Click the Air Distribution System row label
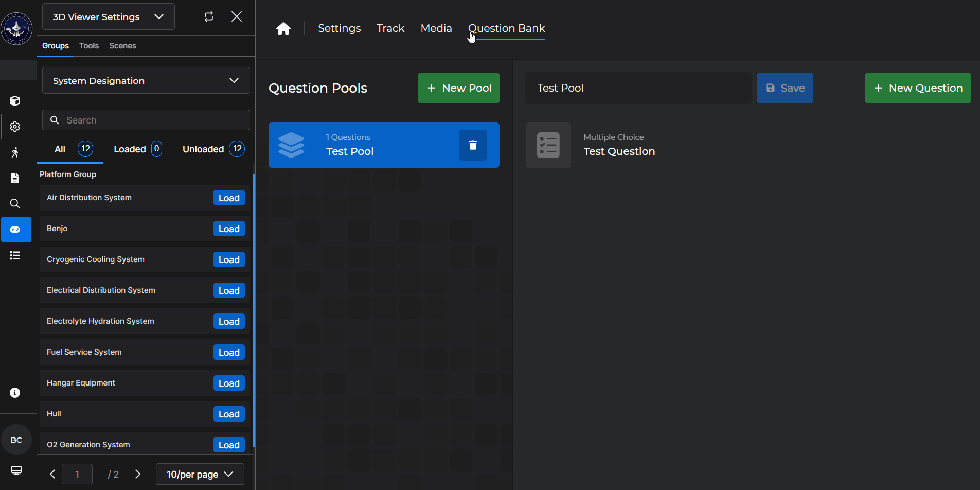 [89, 198]
